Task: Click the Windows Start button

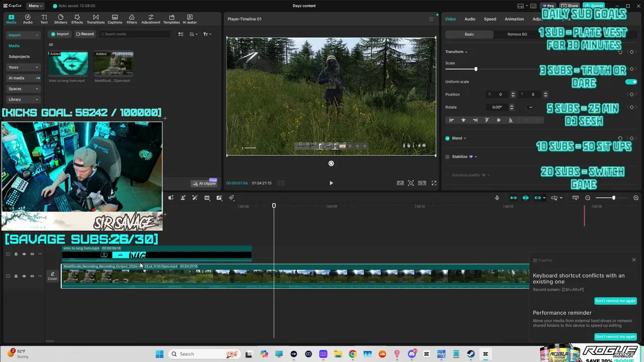Action: coord(159,354)
